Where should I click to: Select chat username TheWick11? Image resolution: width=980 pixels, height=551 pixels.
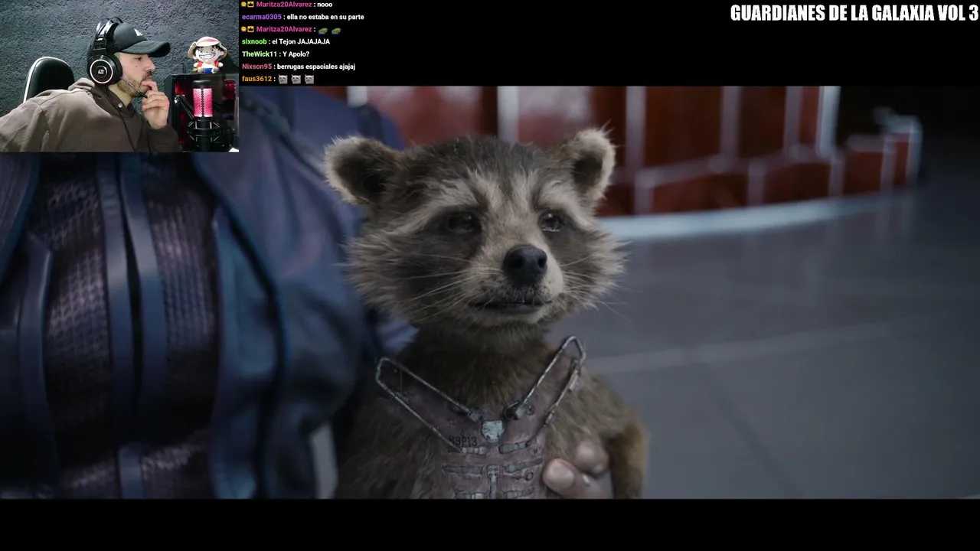pyautogui.click(x=260, y=54)
